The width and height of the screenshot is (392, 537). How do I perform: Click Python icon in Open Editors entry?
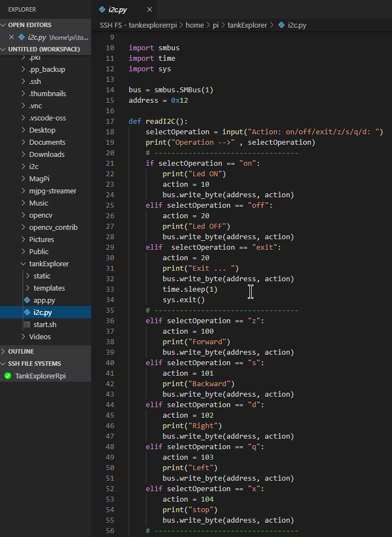coord(22,37)
